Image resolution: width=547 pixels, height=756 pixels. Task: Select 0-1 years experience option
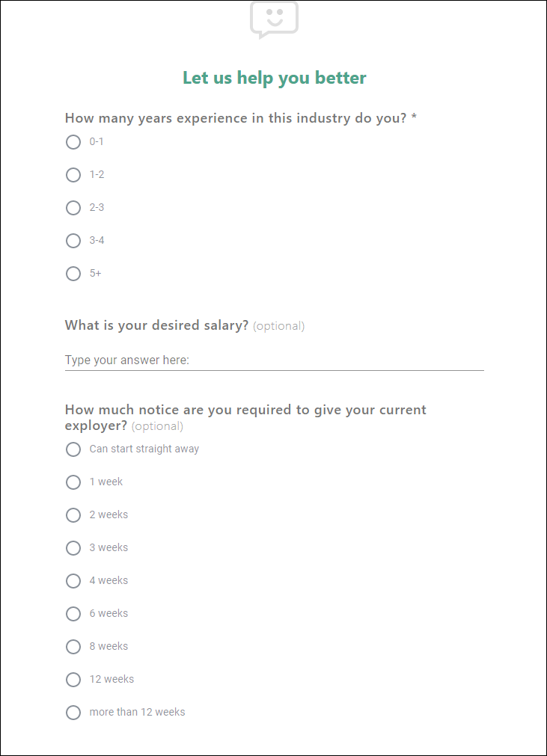[x=73, y=142]
